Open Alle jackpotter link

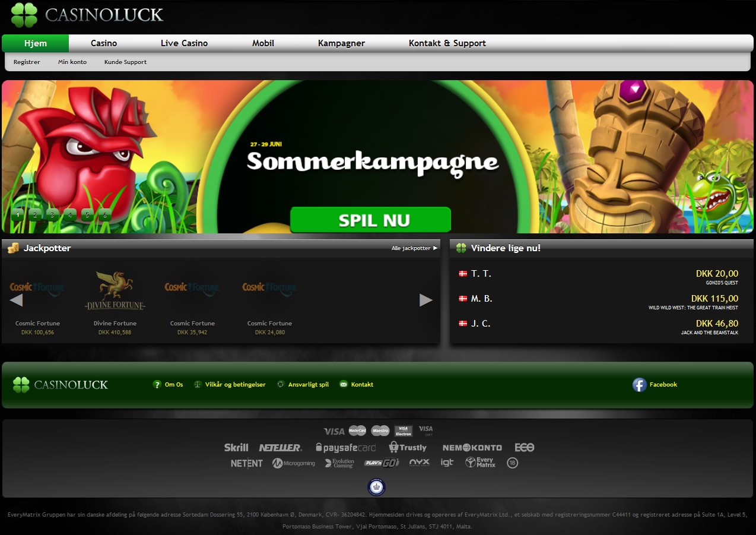(x=414, y=248)
